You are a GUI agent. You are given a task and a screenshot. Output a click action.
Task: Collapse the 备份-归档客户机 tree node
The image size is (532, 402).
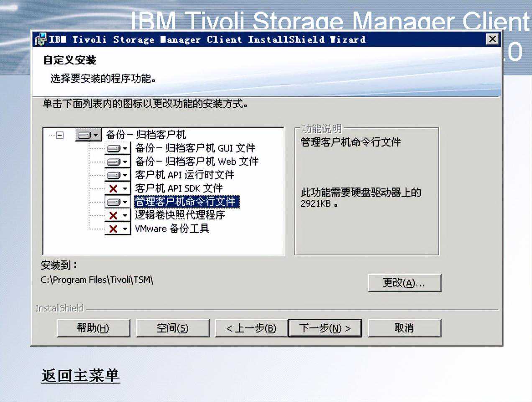click(60, 135)
